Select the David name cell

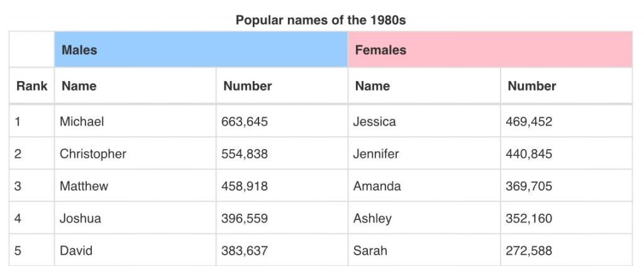point(135,250)
